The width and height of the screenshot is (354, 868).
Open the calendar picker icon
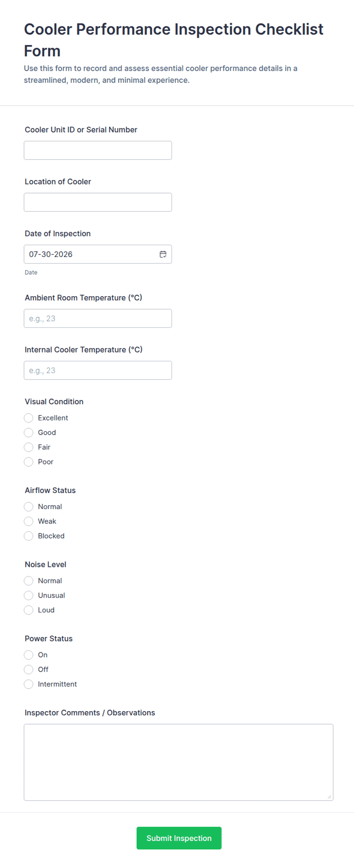coord(163,254)
